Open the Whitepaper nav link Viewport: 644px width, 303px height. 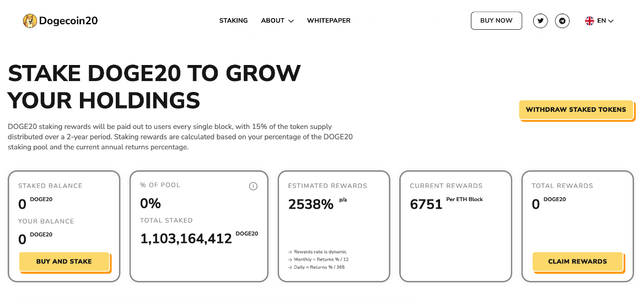tap(329, 20)
